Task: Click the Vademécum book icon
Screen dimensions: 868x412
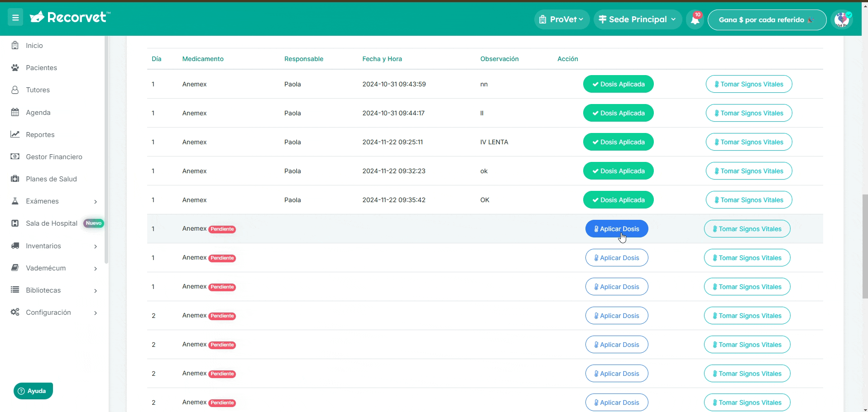Action: [x=15, y=268]
